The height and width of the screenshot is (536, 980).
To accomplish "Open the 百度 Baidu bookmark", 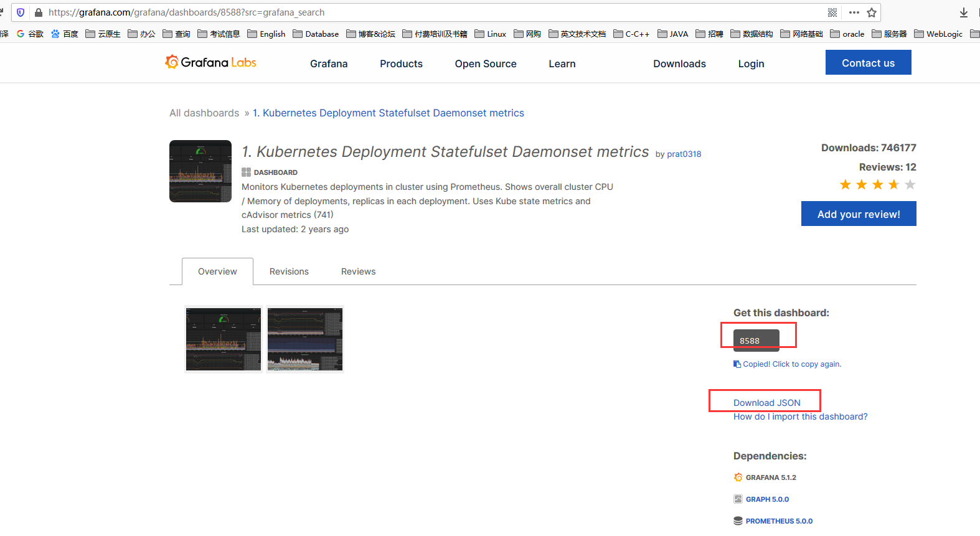I will click(65, 34).
